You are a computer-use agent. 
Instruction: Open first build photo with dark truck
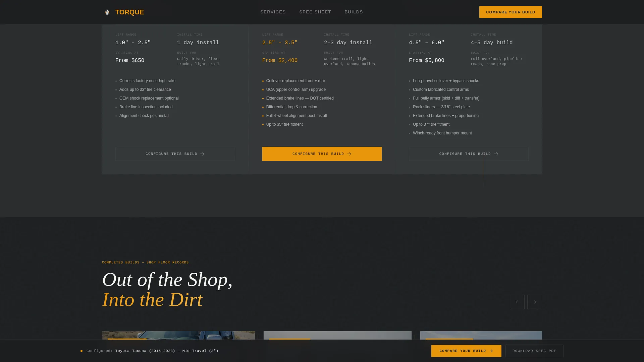(178, 336)
